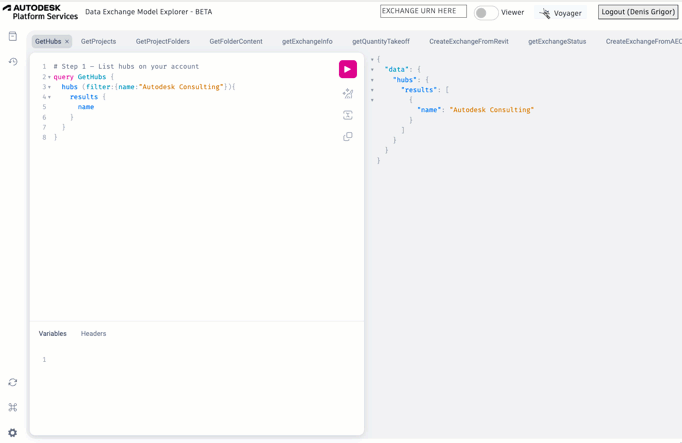Select the GetFolderContent tab
The height and width of the screenshot is (443, 682).
236,41
